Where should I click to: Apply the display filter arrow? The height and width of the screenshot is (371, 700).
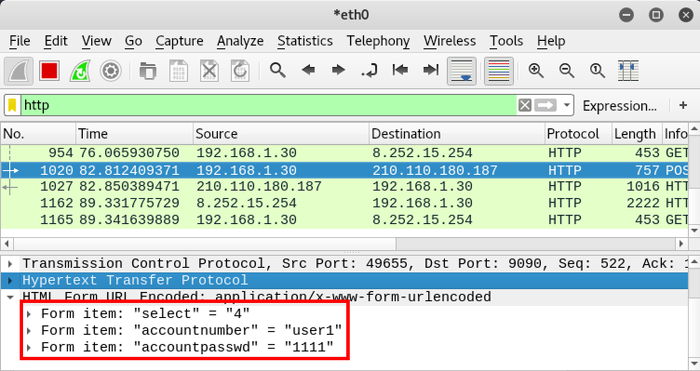(x=546, y=105)
